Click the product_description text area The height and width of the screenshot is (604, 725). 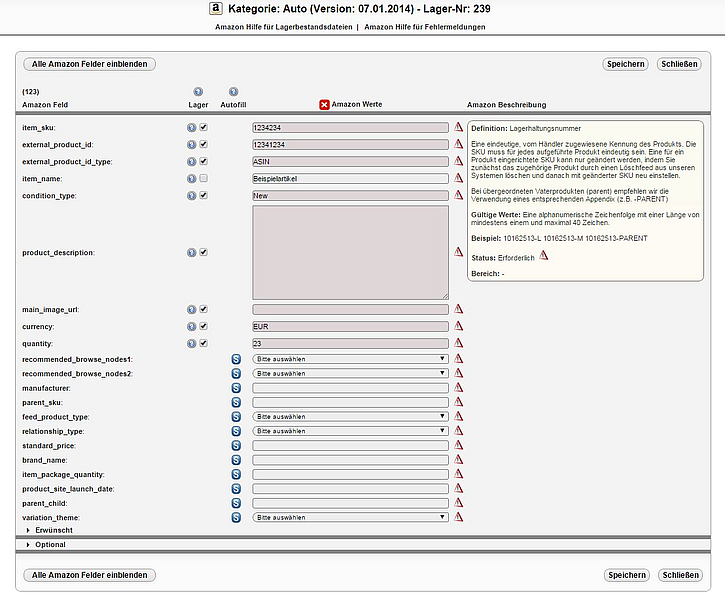[x=350, y=253]
